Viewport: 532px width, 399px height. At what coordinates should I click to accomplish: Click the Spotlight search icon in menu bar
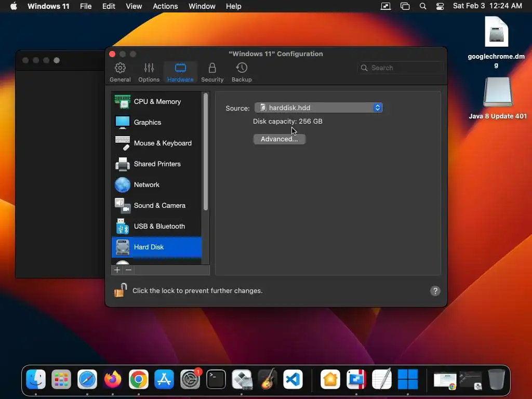pyautogui.click(x=423, y=6)
